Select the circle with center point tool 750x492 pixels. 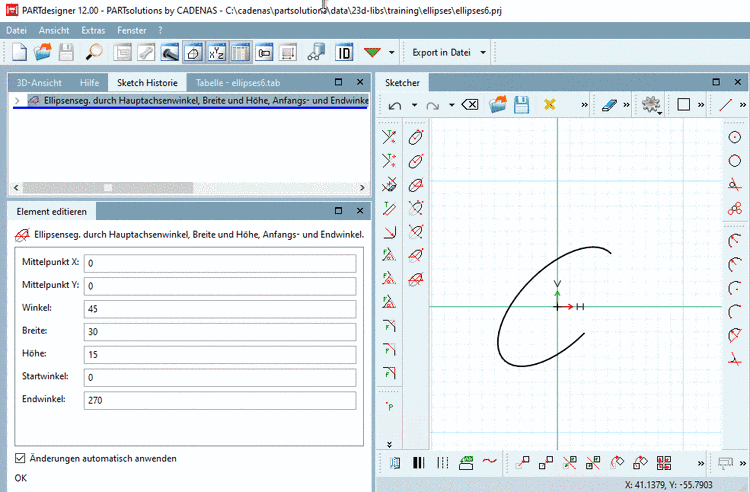click(735, 137)
